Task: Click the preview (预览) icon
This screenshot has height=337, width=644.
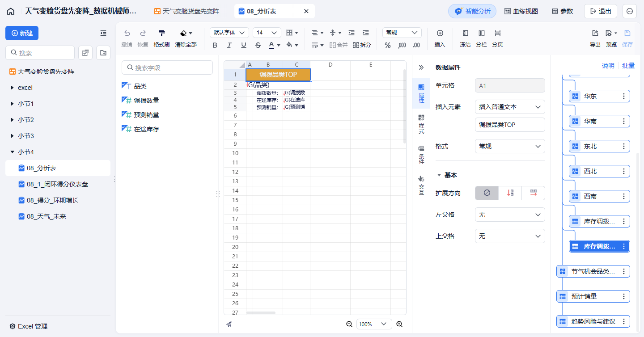Action: point(609,33)
